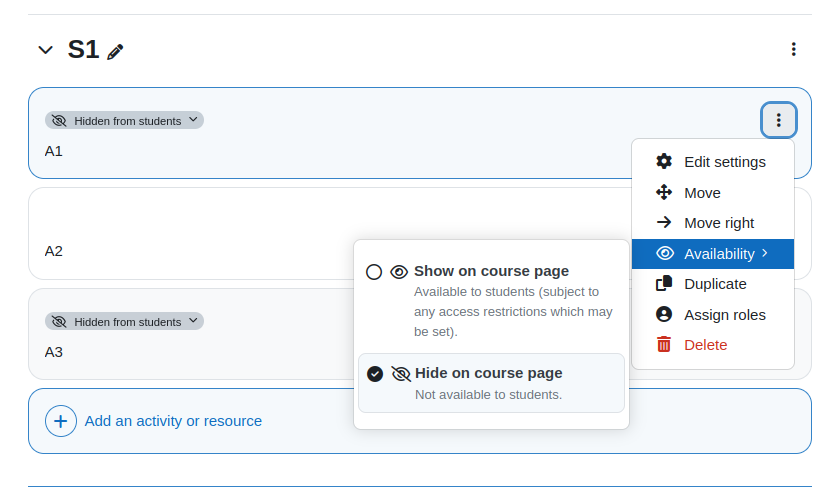This screenshot has width=831, height=504.
Task: Click Add an activity or resource link
Action: click(x=173, y=421)
